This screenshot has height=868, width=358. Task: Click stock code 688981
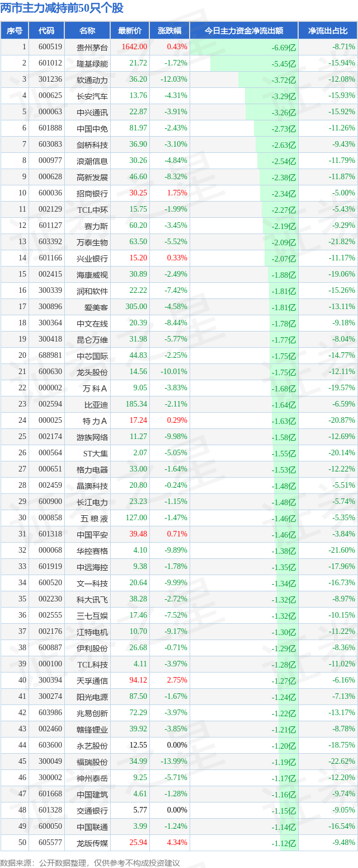point(50,356)
